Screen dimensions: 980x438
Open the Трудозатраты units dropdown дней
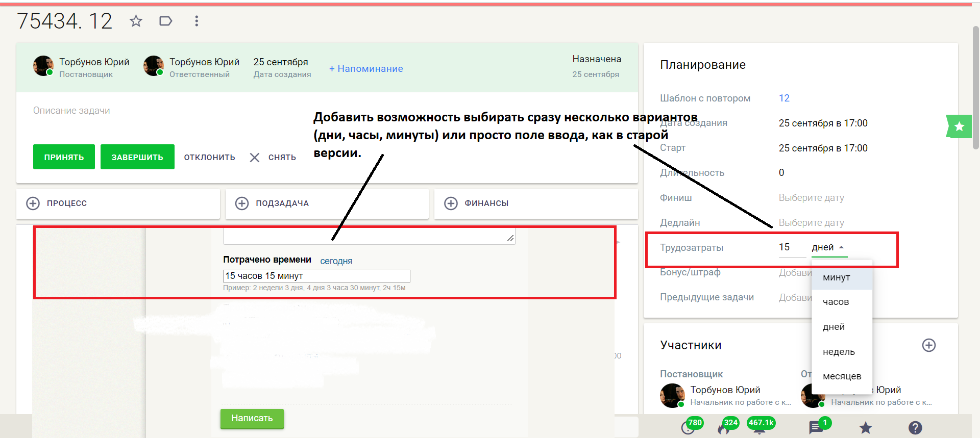click(828, 247)
